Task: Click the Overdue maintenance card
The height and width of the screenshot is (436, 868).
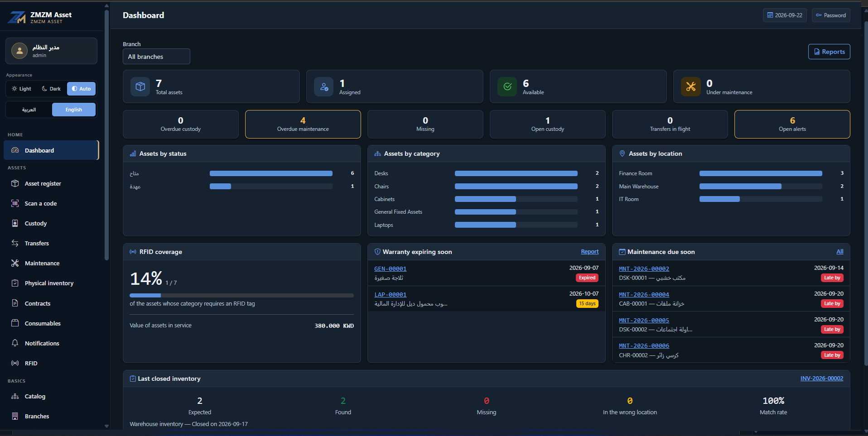Action: (x=303, y=124)
